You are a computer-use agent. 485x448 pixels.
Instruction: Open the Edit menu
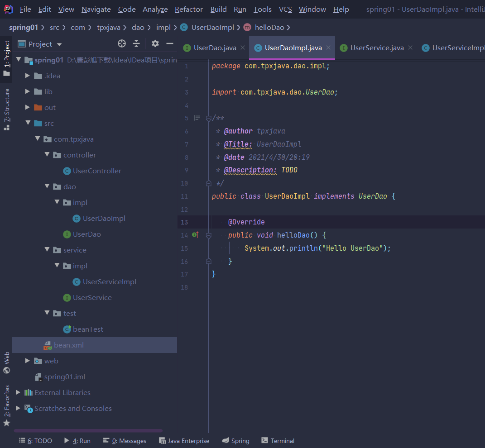click(x=44, y=10)
